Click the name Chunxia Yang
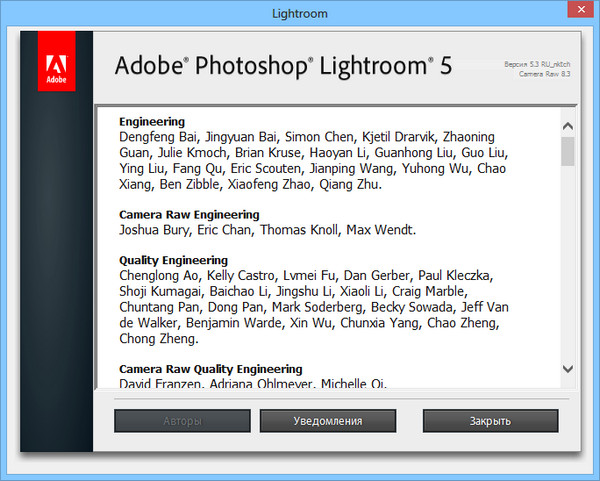This screenshot has width=600, height=481. click(379, 323)
